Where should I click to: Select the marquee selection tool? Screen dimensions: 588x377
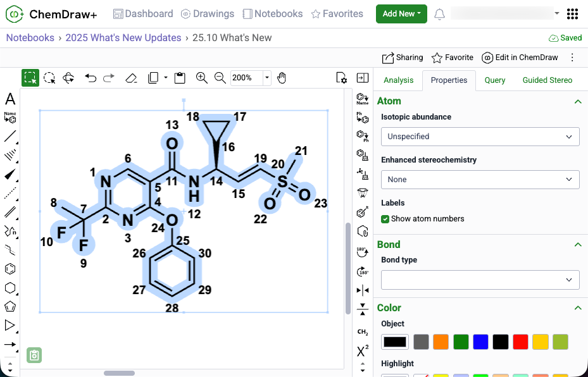pyautogui.click(x=30, y=78)
